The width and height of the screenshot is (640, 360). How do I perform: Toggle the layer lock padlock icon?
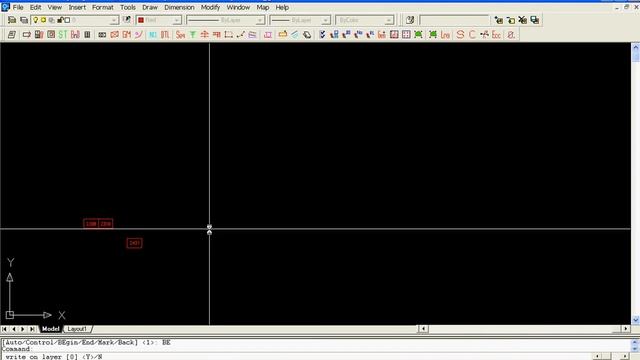pyautogui.click(x=60, y=20)
